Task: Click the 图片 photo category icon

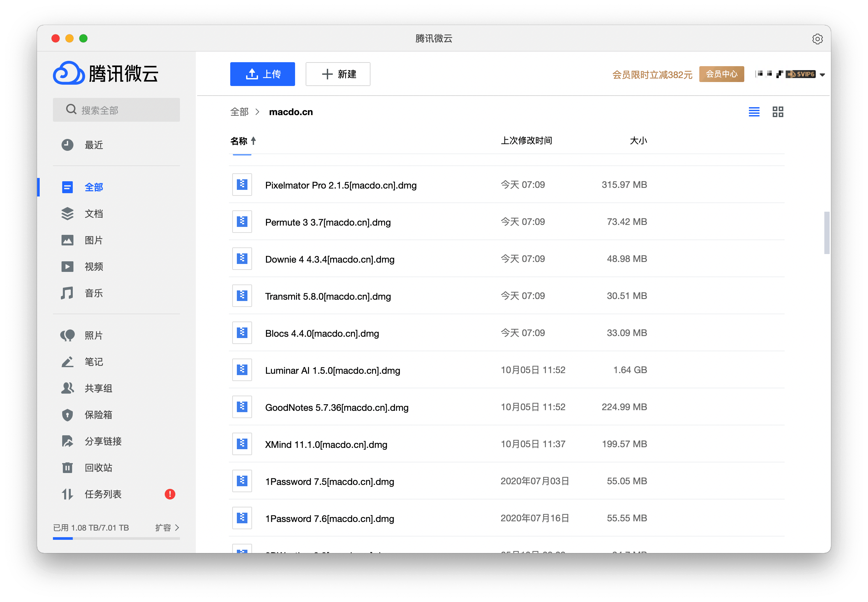Action: (x=68, y=239)
